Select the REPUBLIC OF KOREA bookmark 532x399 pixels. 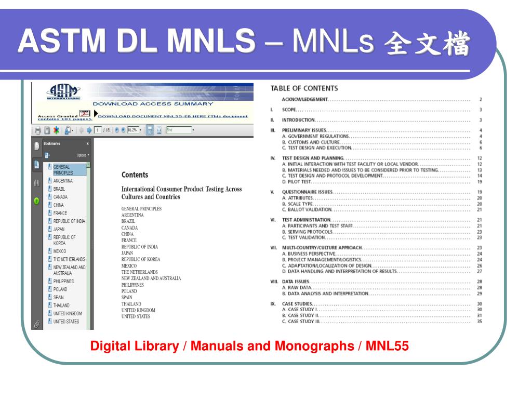(64, 240)
